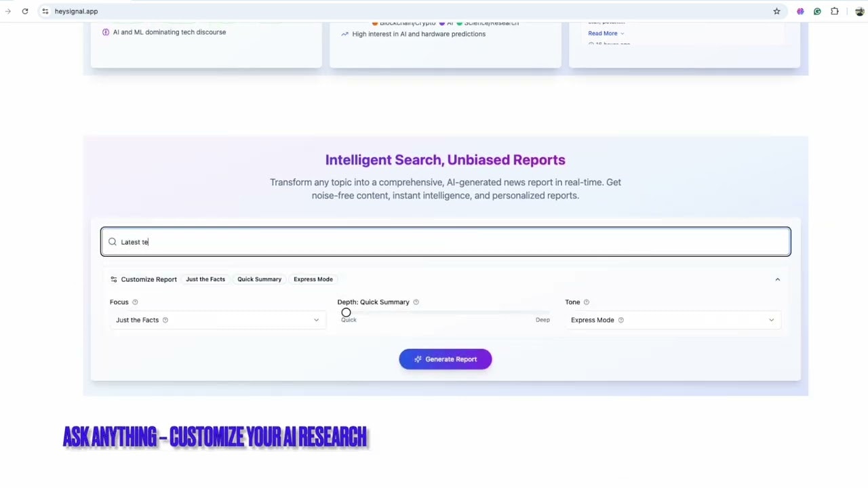868x488 pixels.
Task: Click 'High interest in AI and hardware predictions'
Action: coord(419,34)
